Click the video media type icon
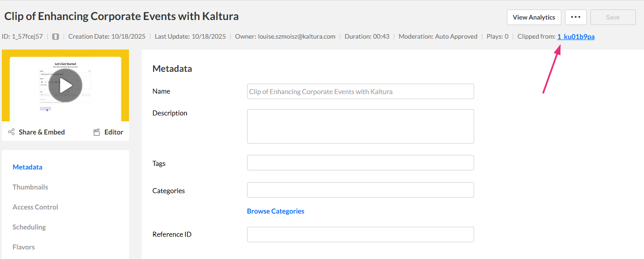Screen dimensions: 644x259 55,37
